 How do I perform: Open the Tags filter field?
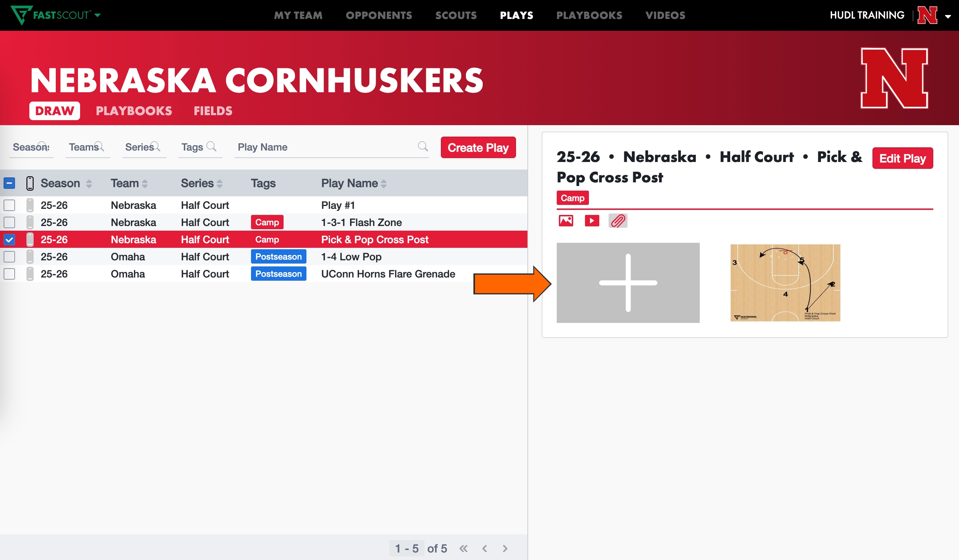click(x=200, y=147)
